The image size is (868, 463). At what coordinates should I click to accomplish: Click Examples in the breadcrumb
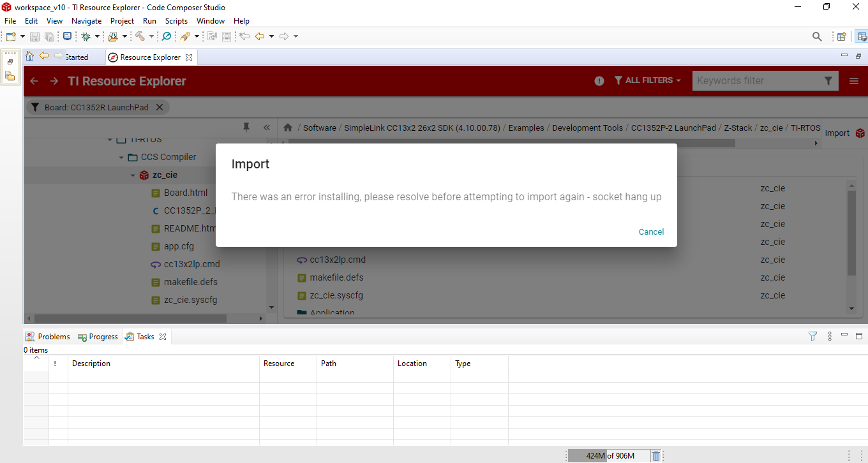pyautogui.click(x=526, y=128)
